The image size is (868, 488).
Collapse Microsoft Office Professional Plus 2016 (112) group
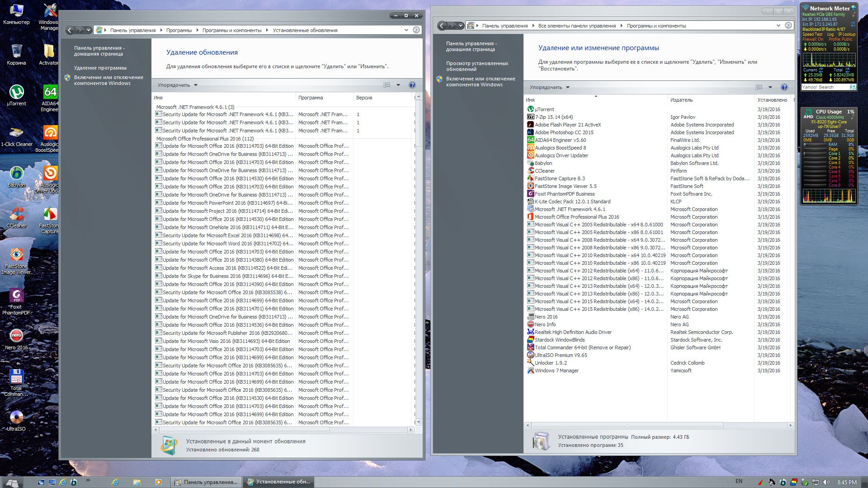(205, 139)
